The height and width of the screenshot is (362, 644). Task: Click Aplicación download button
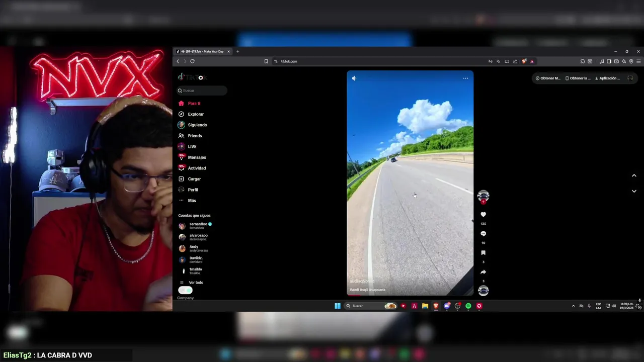[608, 78]
